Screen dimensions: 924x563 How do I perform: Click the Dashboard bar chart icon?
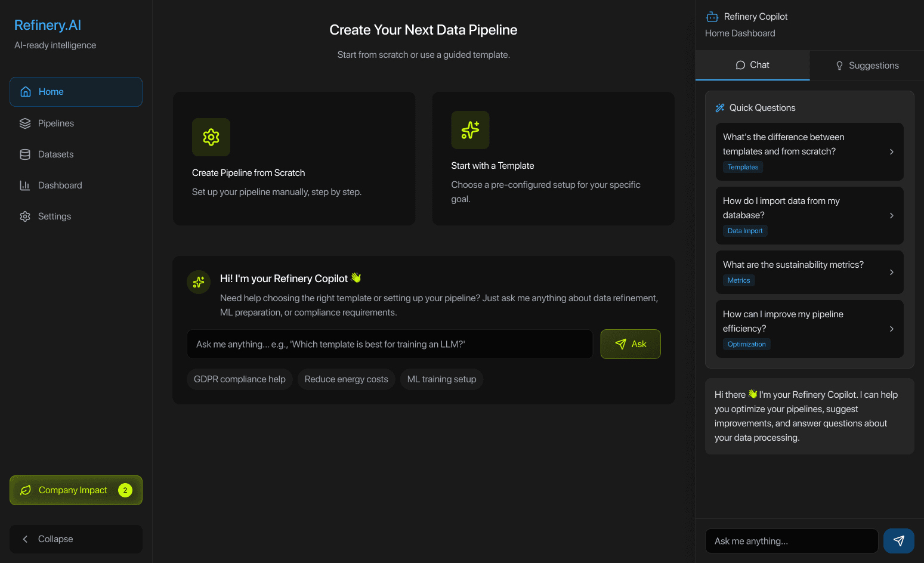(25, 185)
